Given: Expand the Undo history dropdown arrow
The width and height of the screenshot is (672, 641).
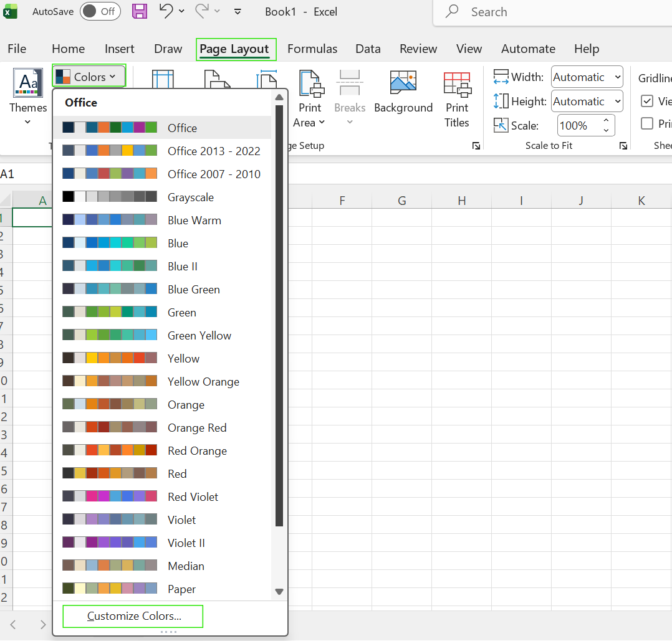Looking at the screenshot, I should pos(182,11).
